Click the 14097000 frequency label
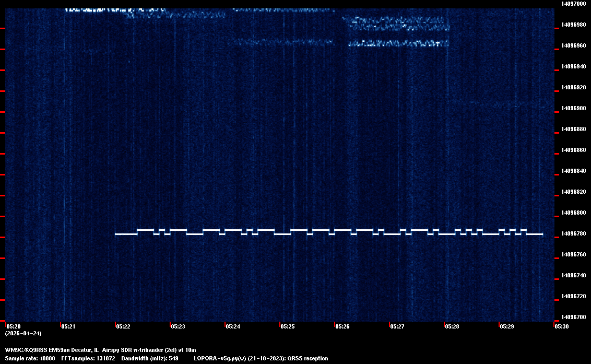591x364 pixels. (573, 4)
